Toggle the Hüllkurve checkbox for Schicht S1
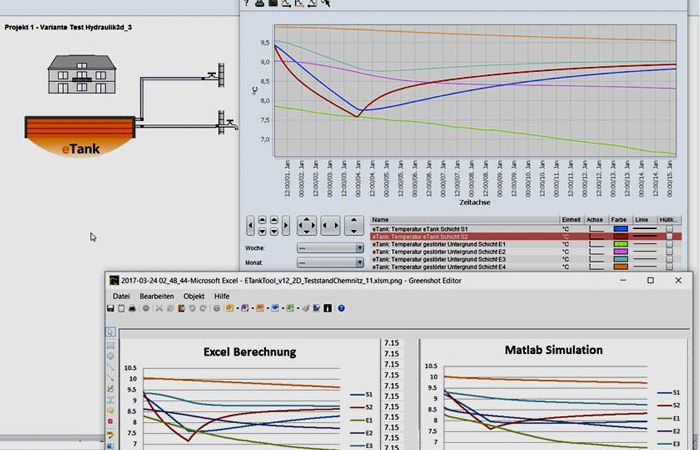The height and width of the screenshot is (450, 700). pos(670,228)
